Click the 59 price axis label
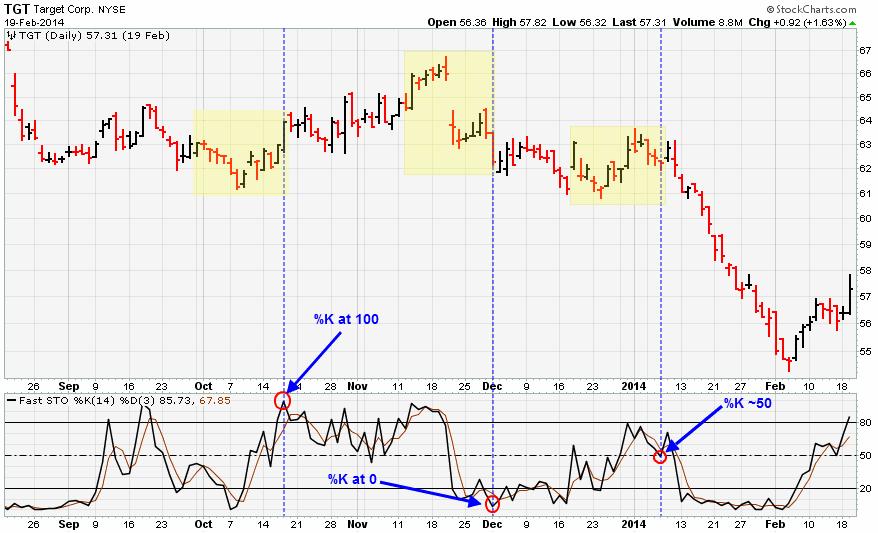Screen dimensions: 878x533 (x=865, y=245)
